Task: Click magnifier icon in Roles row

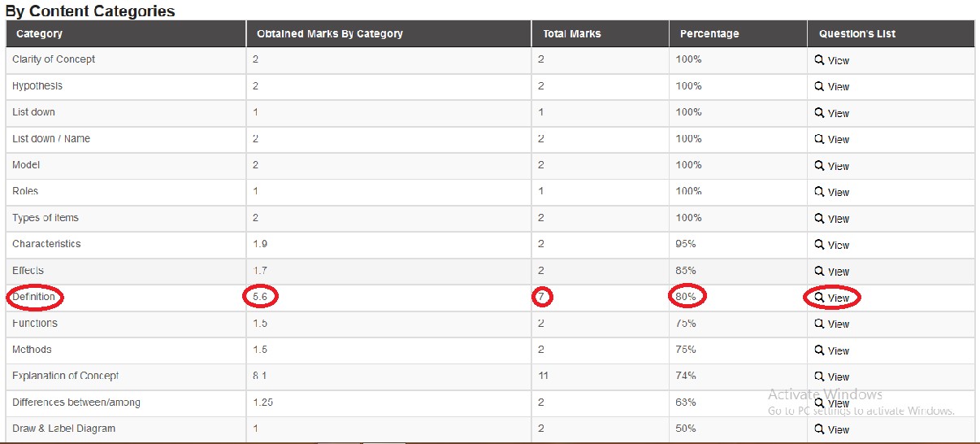Action: (819, 192)
